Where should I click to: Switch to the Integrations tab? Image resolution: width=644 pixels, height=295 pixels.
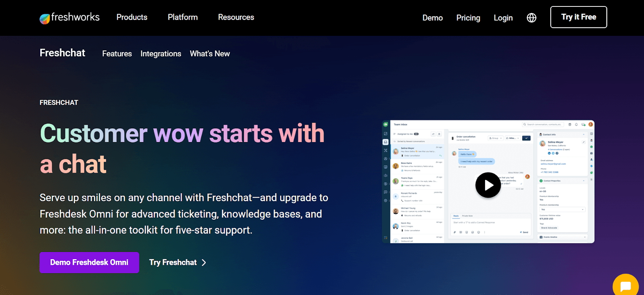(x=161, y=54)
